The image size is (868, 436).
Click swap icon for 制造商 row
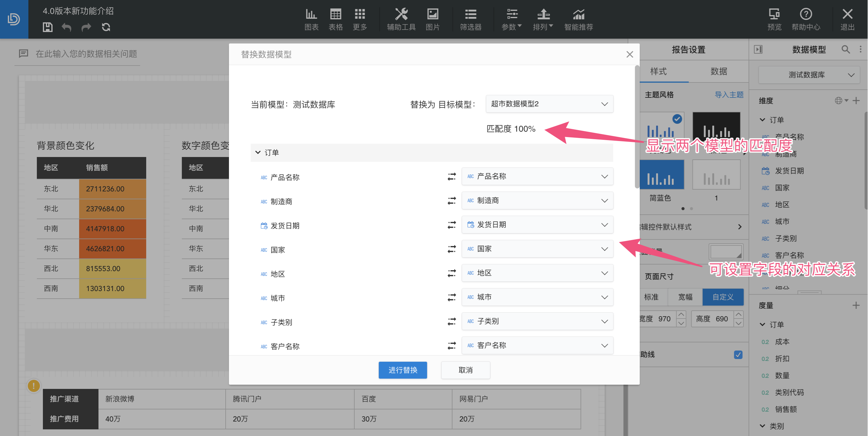452,201
